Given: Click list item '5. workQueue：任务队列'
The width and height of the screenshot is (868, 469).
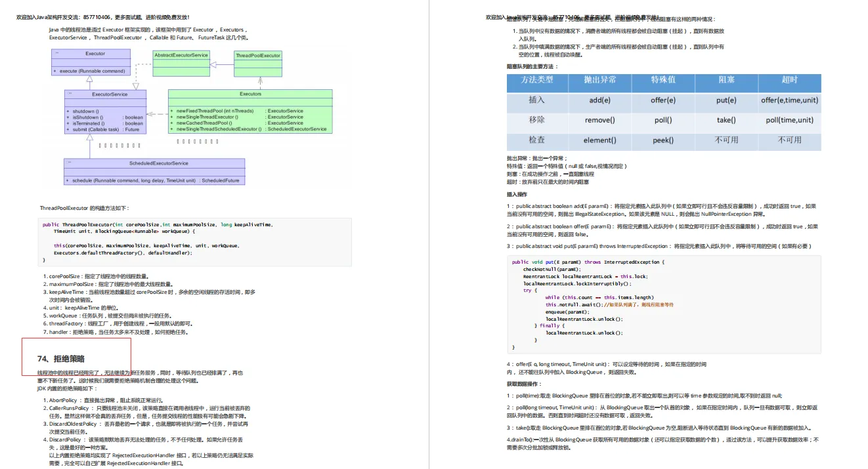Looking at the screenshot, I should (x=107, y=316).
